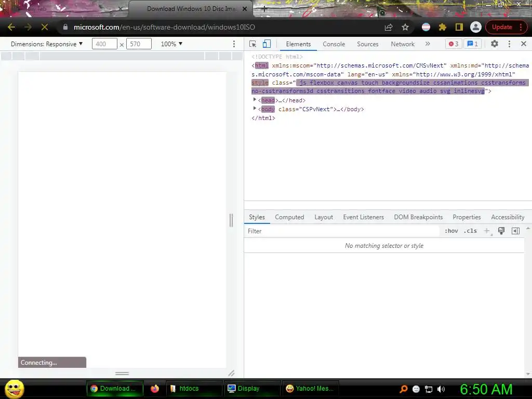Image resolution: width=532 pixels, height=399 pixels.
Task: Open the Properties pane tab
Action: [x=467, y=217]
